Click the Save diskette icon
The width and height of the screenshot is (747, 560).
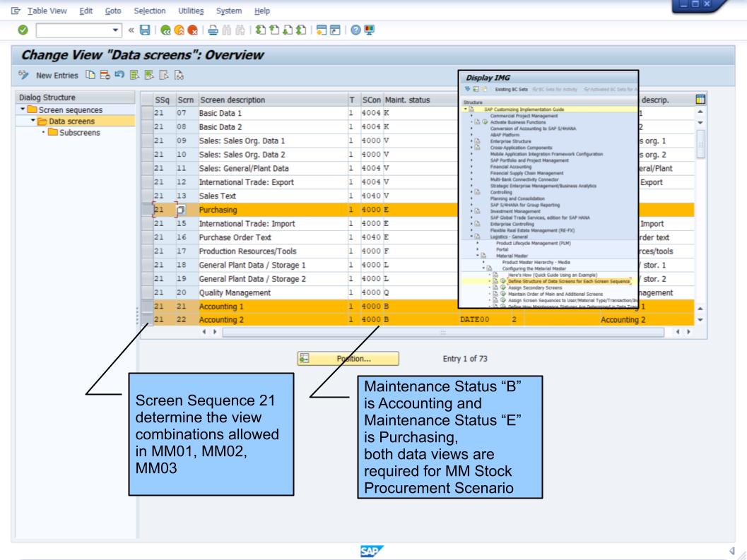click(145, 30)
